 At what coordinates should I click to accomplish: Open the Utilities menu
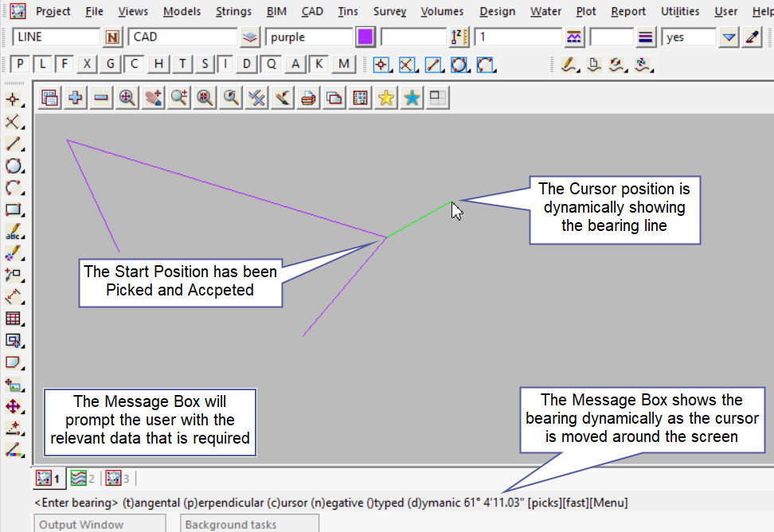[680, 11]
